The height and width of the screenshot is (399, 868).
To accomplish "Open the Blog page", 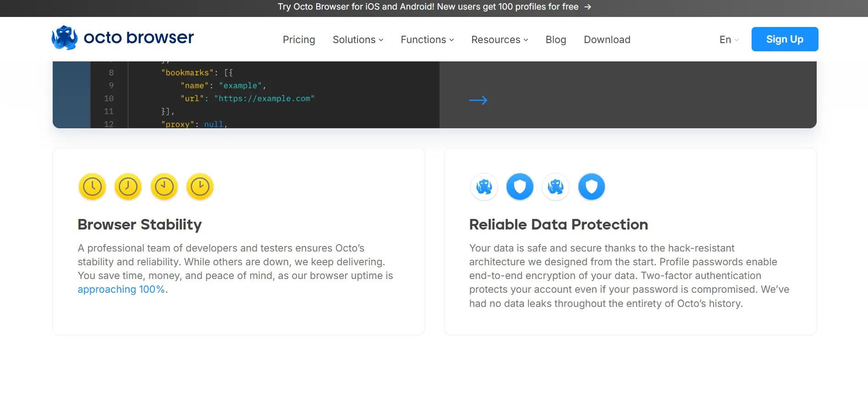I will [x=556, y=40].
